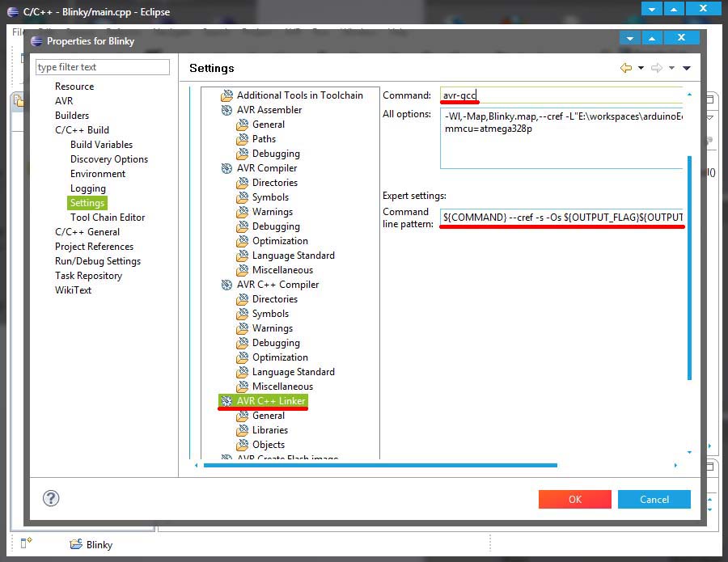This screenshot has width=728, height=562.
Task: Click the settings pane scroll down arrow
Action: (689, 452)
